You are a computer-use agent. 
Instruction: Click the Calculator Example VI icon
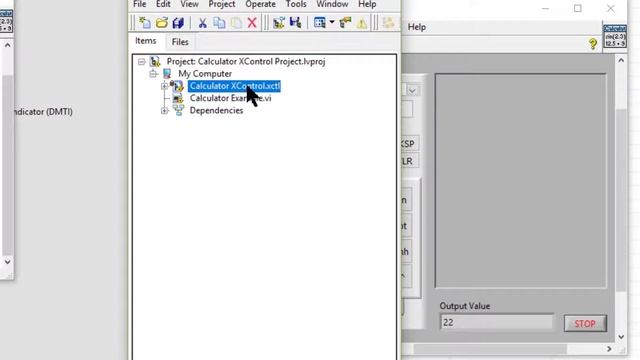pos(178,98)
